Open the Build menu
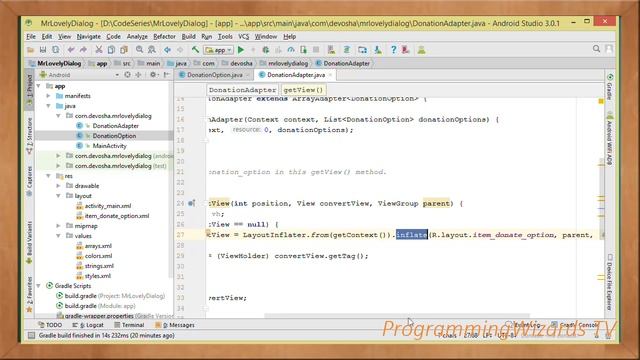This screenshot has width=640, height=360. (188, 36)
